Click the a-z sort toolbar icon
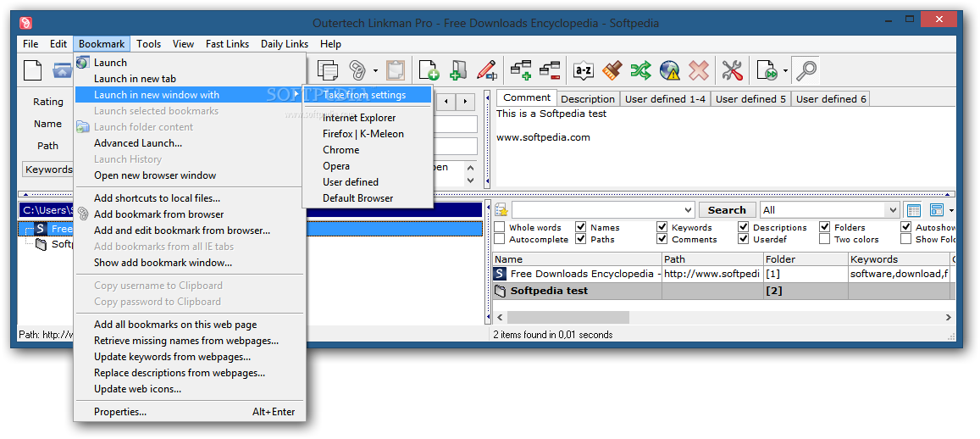Viewport: 980px width, 439px height. point(583,70)
